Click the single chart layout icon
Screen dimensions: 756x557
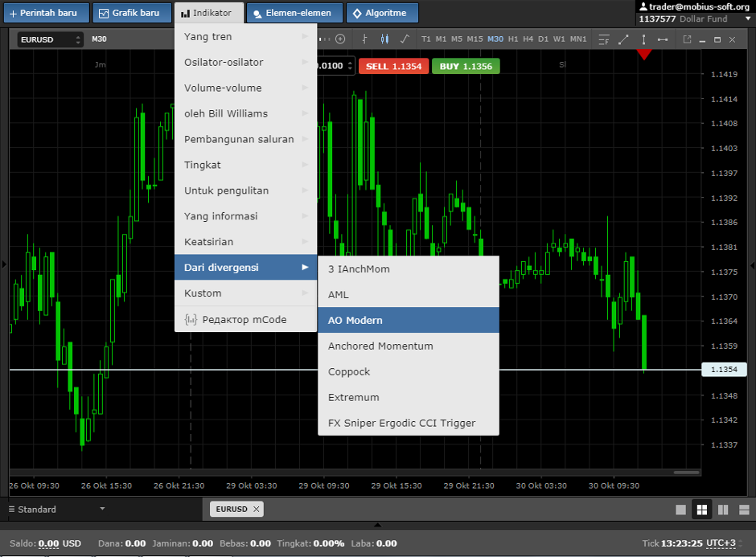tap(680, 510)
